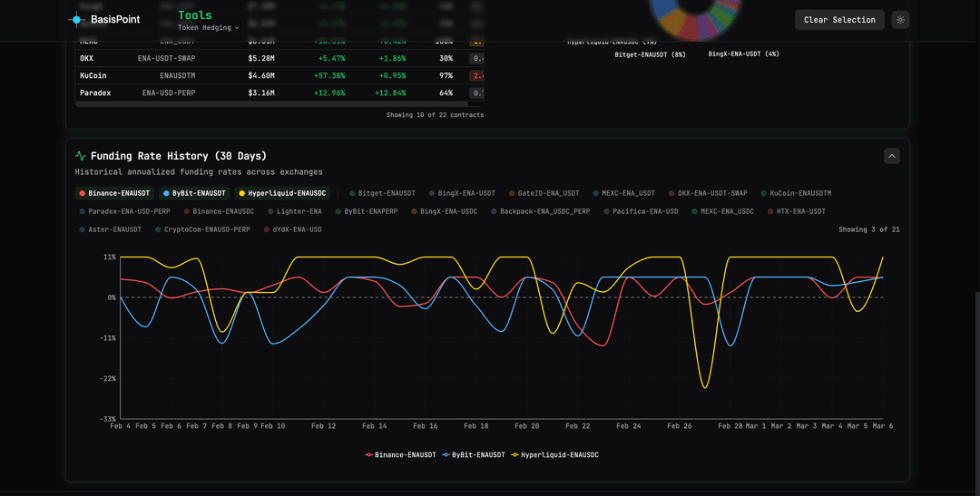Click ByBit-ENAUSDT marker in bottom chart legend
The width and height of the screenshot is (980, 496).
(446, 454)
